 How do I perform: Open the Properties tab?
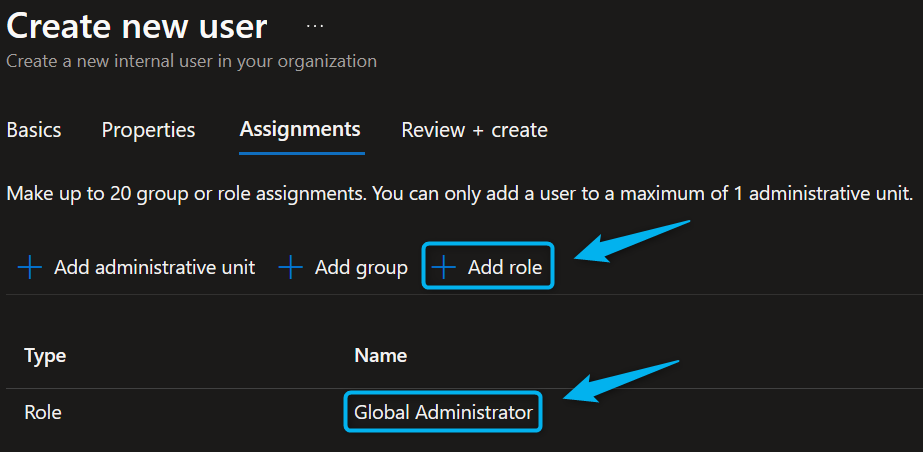pyautogui.click(x=148, y=130)
